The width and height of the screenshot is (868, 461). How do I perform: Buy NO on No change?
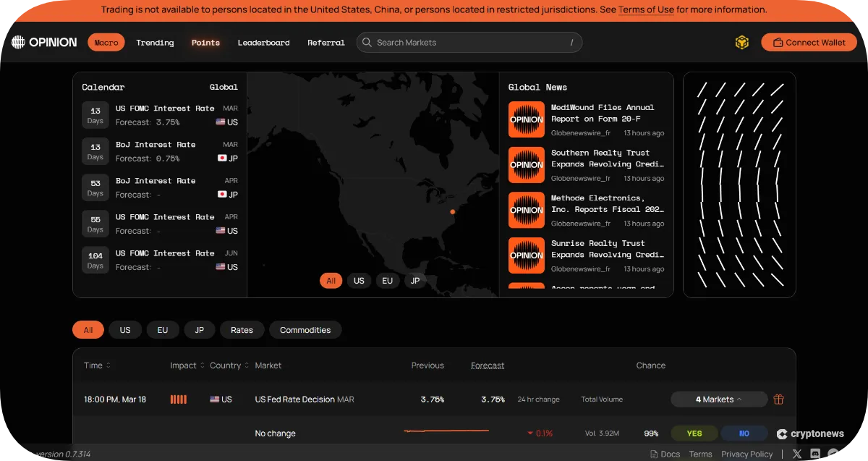point(744,433)
